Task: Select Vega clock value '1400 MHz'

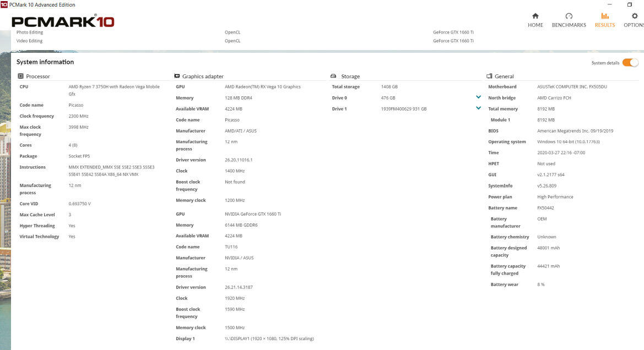Action: point(235,171)
